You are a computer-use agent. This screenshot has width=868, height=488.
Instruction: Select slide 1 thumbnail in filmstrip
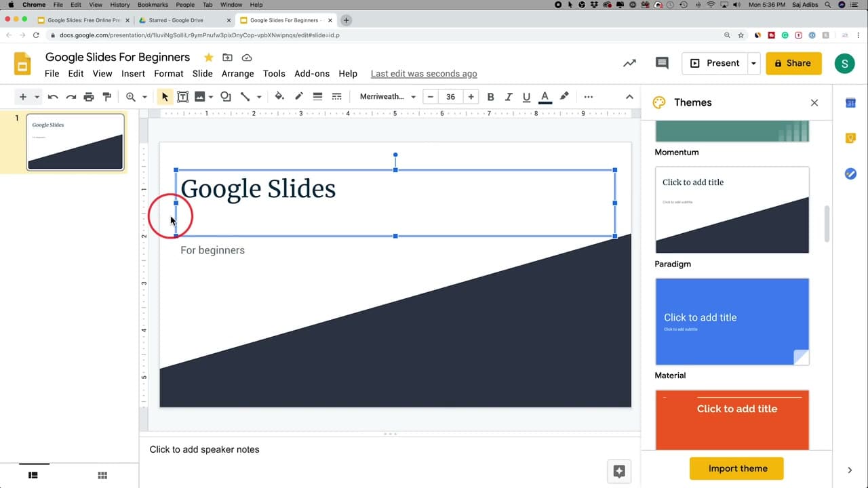75,142
